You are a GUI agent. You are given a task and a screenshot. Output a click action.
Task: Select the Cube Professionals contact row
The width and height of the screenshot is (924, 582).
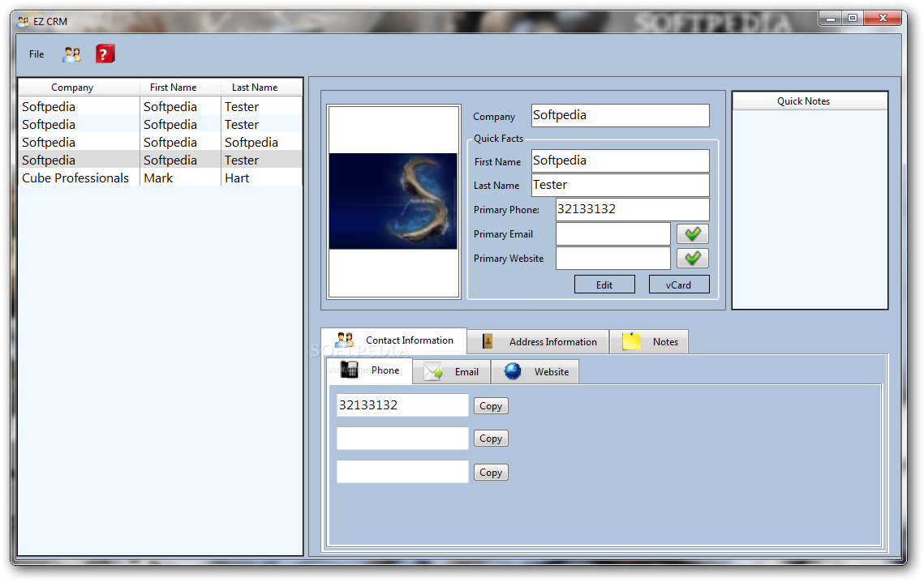tap(160, 178)
